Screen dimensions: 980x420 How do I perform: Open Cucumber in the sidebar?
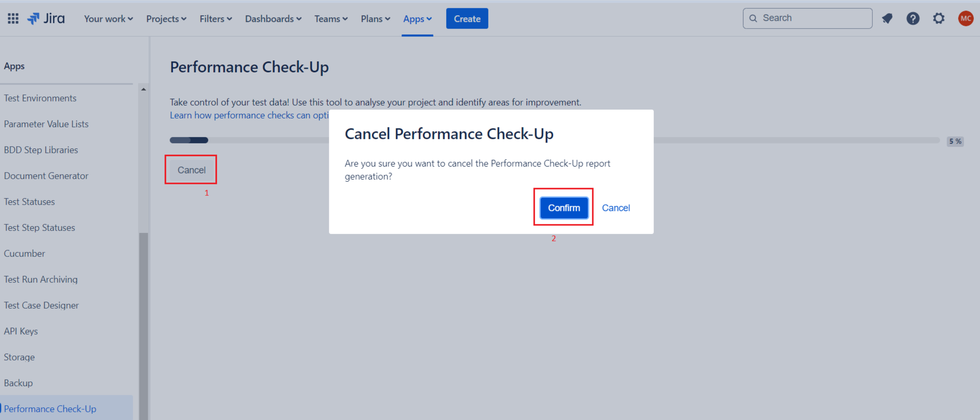pos(24,253)
